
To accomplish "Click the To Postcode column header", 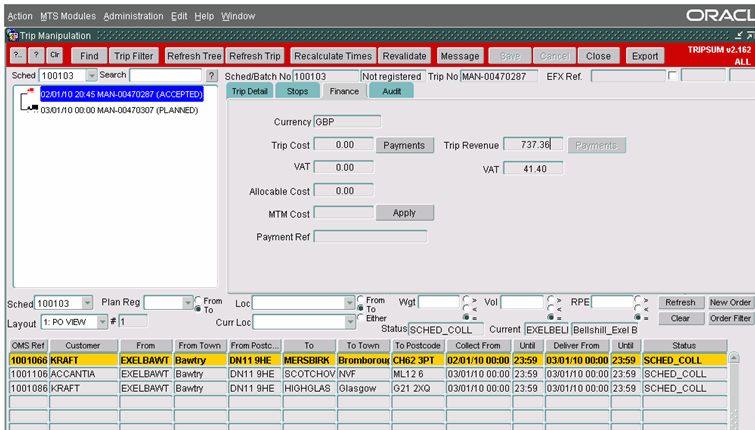I will coord(417,345).
